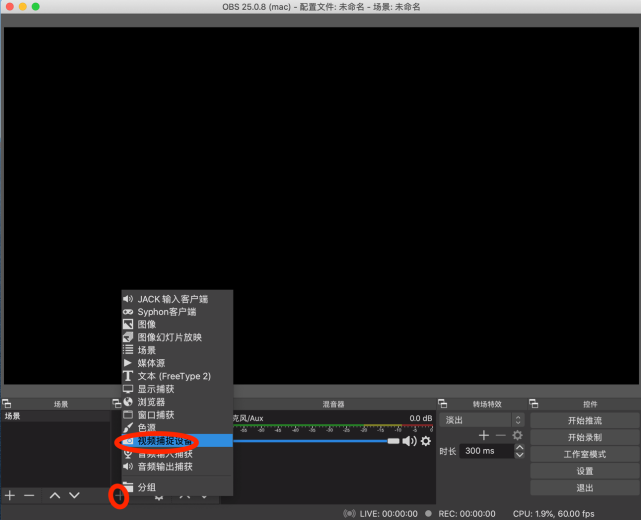Mute the 麦克风/Aux audio channel
The image size is (641, 520).
pyautogui.click(x=409, y=441)
